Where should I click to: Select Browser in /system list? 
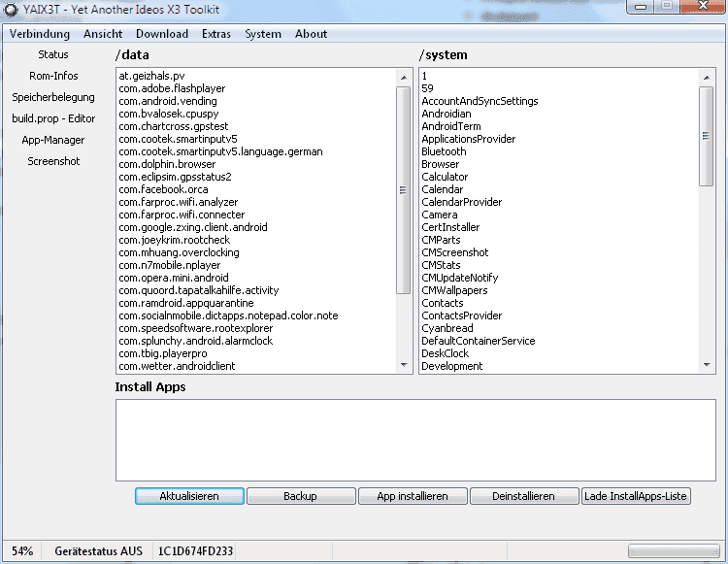point(440,164)
